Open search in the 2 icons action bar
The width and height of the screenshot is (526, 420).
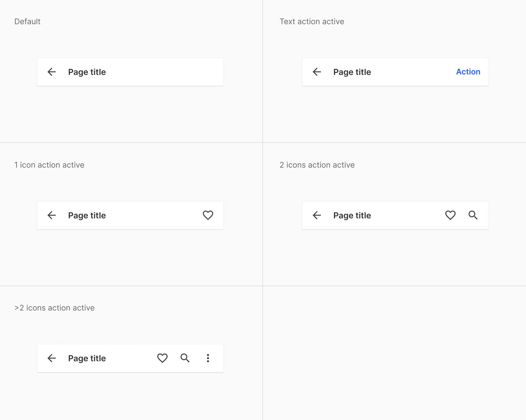tap(473, 215)
